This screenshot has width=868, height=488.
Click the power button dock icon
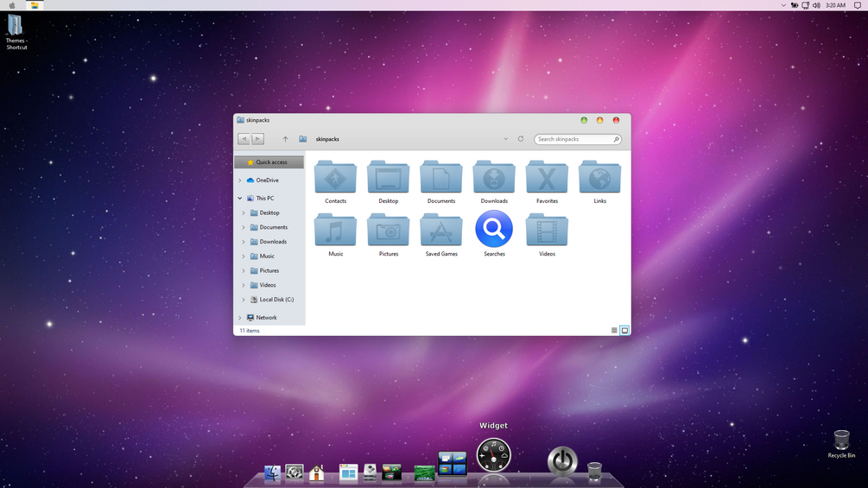[562, 461]
